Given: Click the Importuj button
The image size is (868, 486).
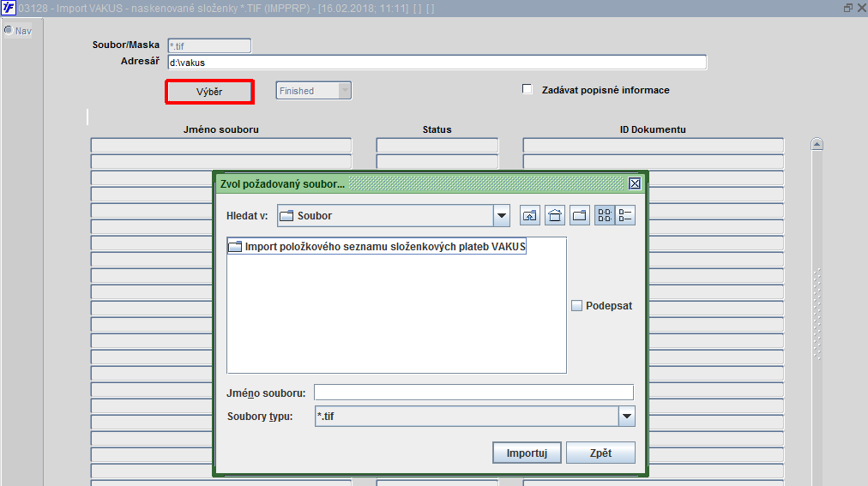Looking at the screenshot, I should (x=527, y=453).
